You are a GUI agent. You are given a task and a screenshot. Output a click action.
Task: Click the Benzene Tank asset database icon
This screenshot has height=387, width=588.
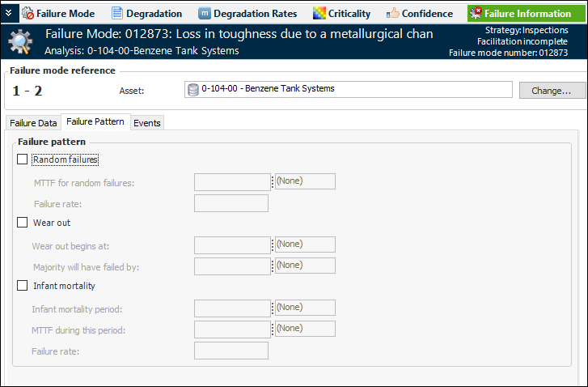point(192,90)
